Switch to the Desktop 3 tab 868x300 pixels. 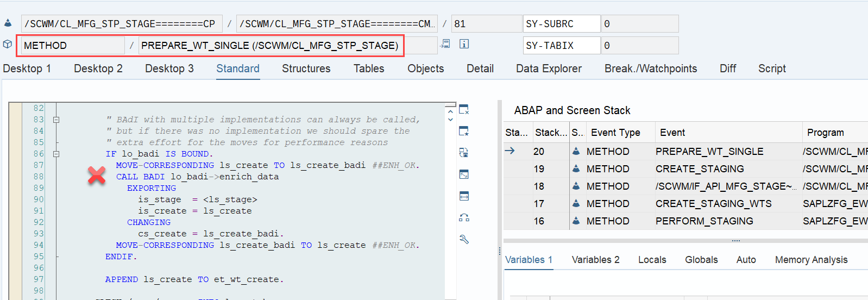click(x=169, y=68)
